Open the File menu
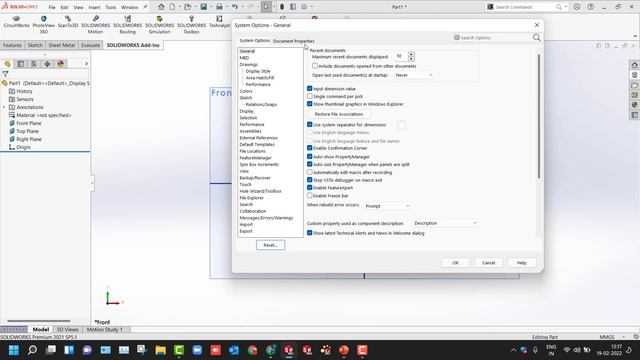The width and height of the screenshot is (640, 360). pos(52,7)
